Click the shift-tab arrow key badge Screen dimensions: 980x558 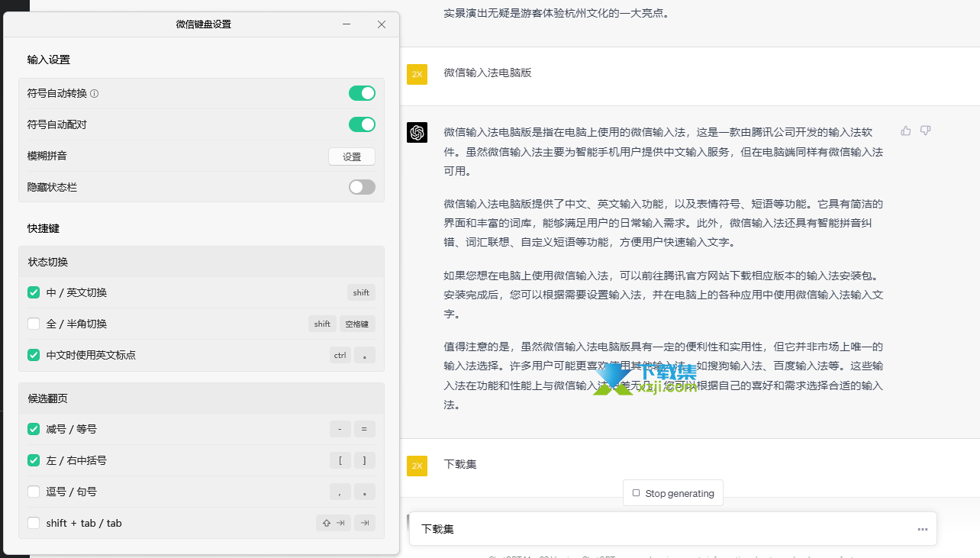334,523
